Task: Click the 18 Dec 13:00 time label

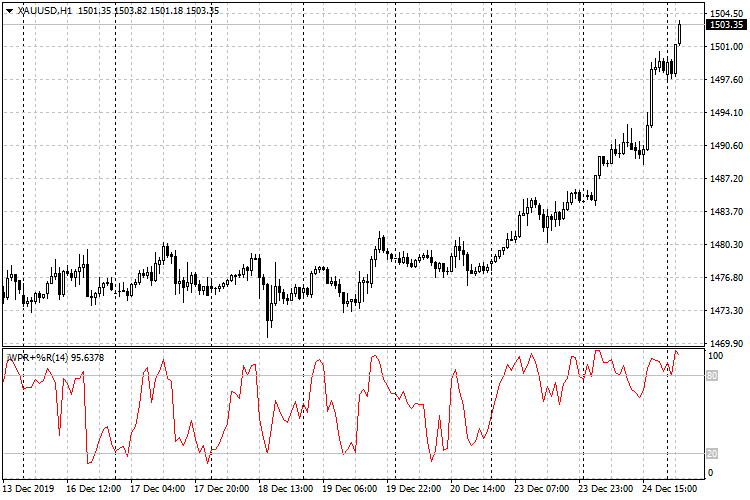Action: tap(285, 490)
